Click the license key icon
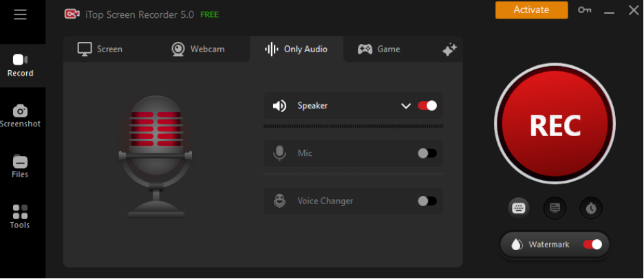644x279 pixels. 584,10
